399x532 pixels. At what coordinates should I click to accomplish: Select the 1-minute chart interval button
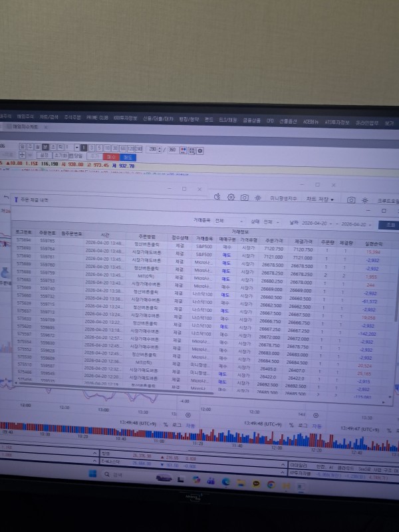click(84, 148)
